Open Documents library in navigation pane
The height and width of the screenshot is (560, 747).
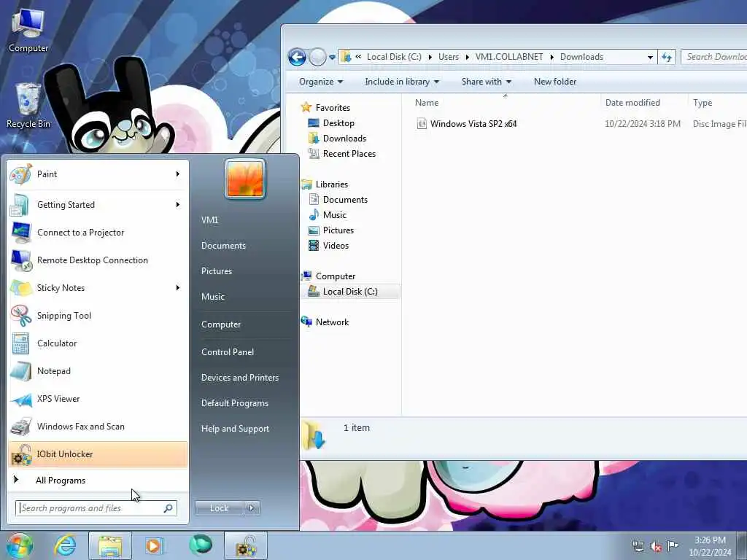click(345, 200)
